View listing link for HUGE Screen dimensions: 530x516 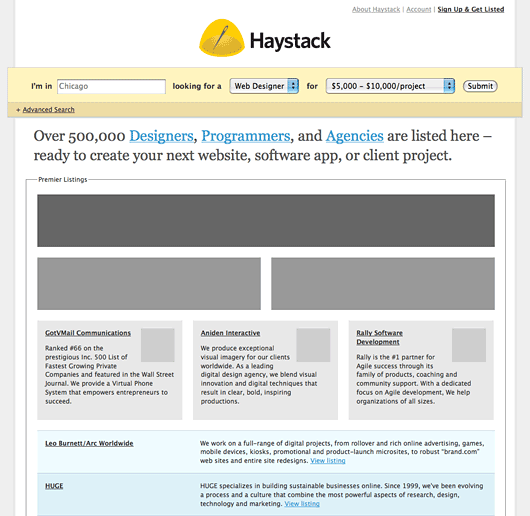[x=302, y=503]
